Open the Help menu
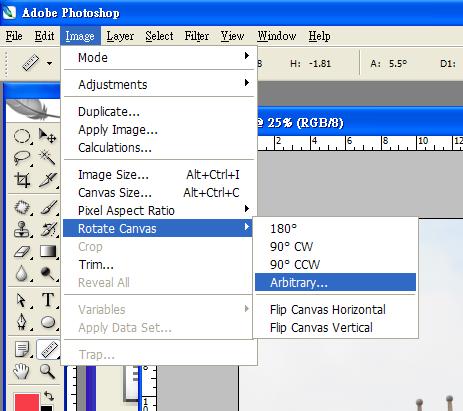463x411 pixels. (x=319, y=36)
